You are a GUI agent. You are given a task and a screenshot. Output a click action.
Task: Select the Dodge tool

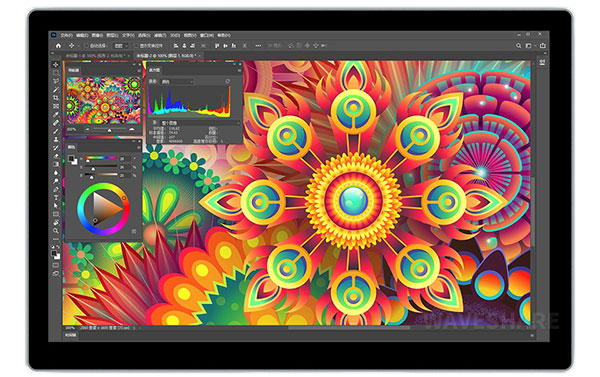point(56,181)
